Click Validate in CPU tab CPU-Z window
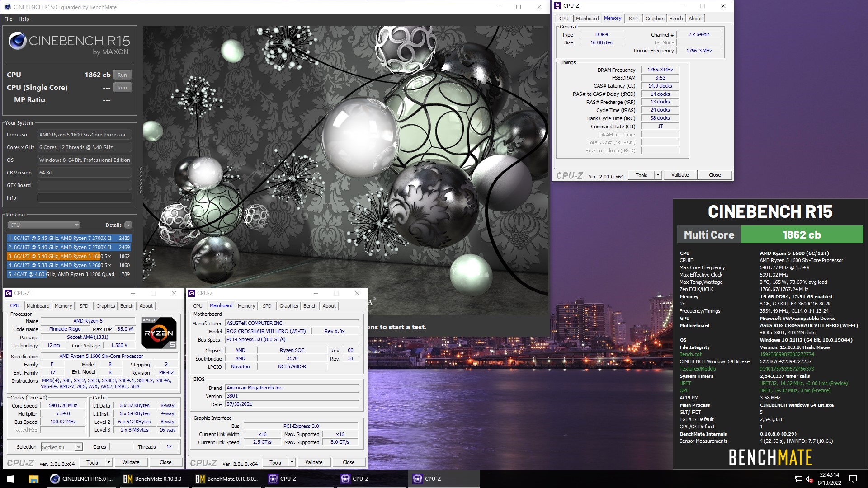The image size is (868, 488). (x=131, y=463)
